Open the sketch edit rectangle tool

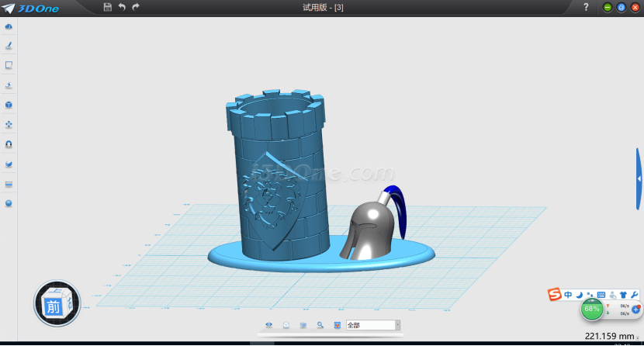tap(9, 65)
